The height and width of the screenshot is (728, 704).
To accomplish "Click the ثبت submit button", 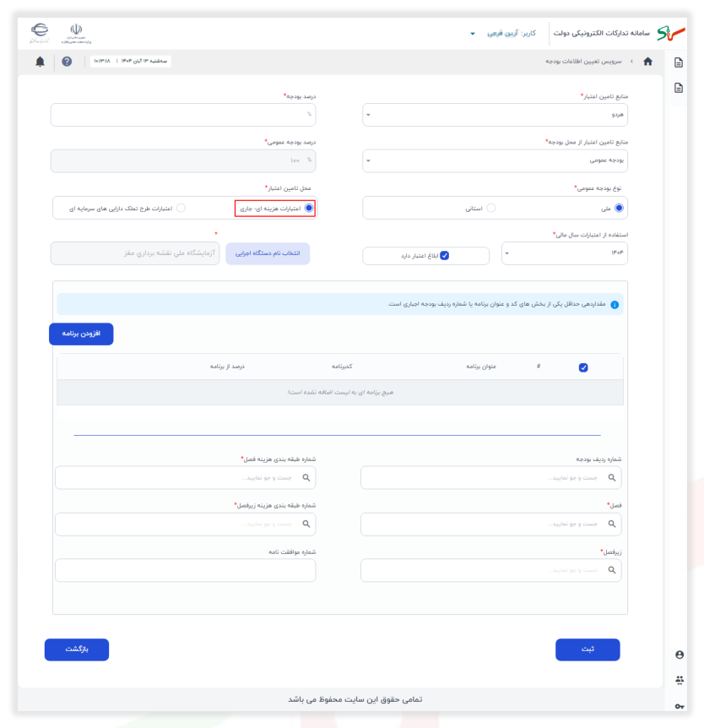I will (588, 649).
